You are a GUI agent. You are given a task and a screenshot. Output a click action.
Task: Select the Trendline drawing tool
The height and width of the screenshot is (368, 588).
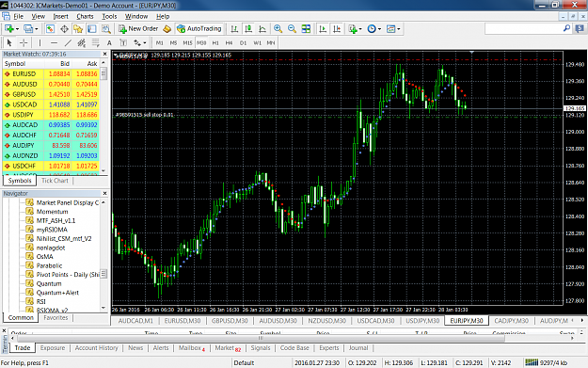pyautogui.click(x=68, y=42)
